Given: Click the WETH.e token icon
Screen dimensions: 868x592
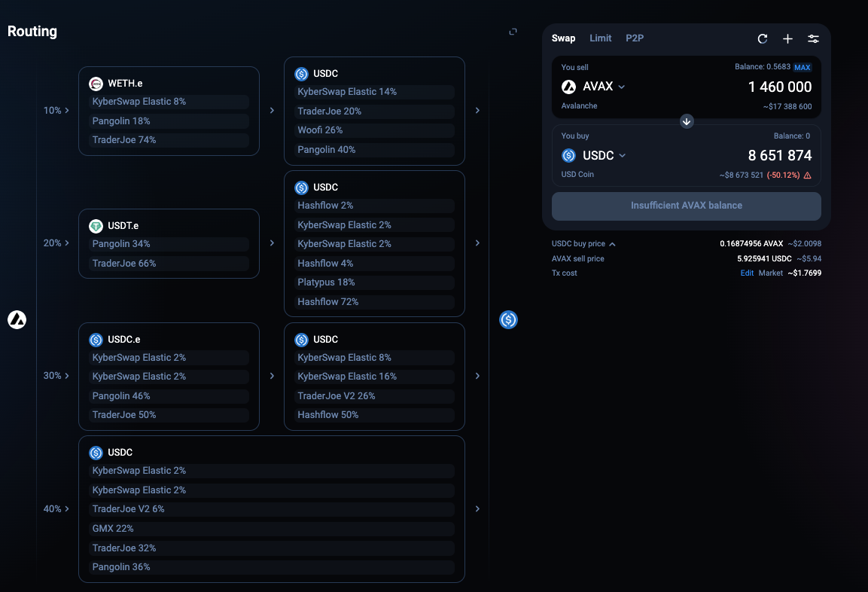Looking at the screenshot, I should point(96,84).
